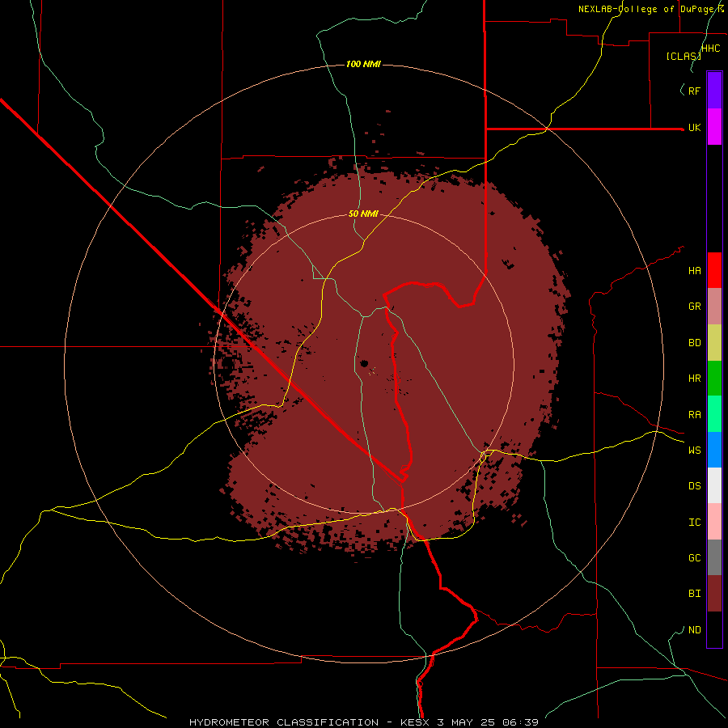Click the BD legend label
The image size is (728, 728).
[x=694, y=343]
